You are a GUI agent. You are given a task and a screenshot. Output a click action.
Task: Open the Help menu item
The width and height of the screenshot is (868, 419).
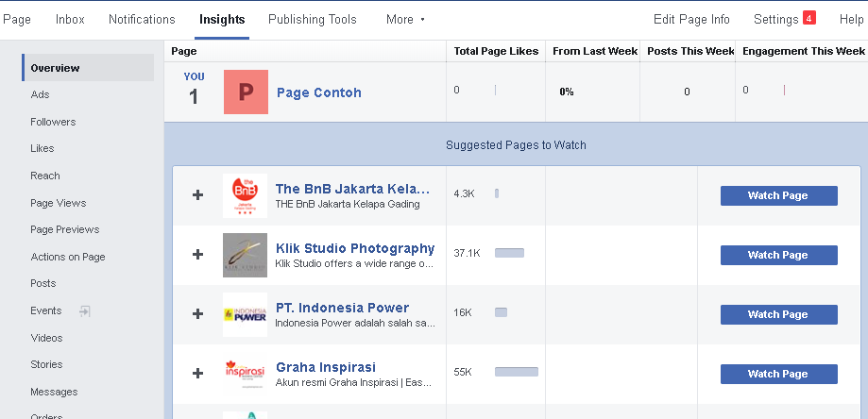[851, 19]
